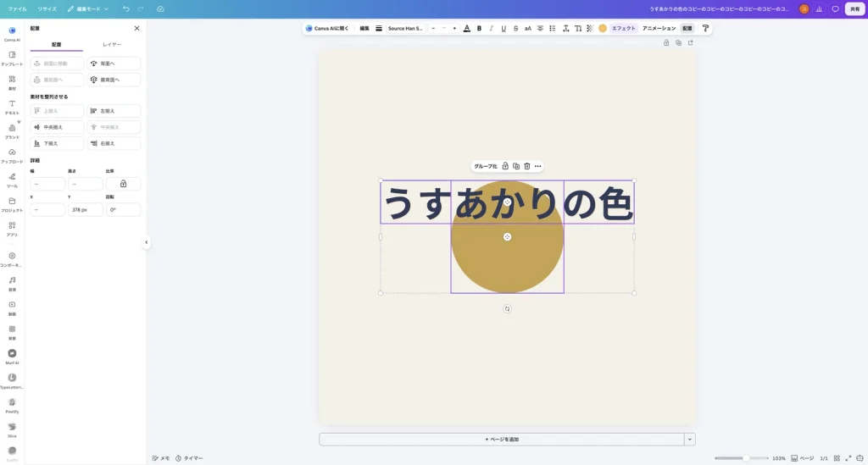The width and height of the screenshot is (868, 465).
Task: Open the ファイル (File) menu
Action: (17, 8)
